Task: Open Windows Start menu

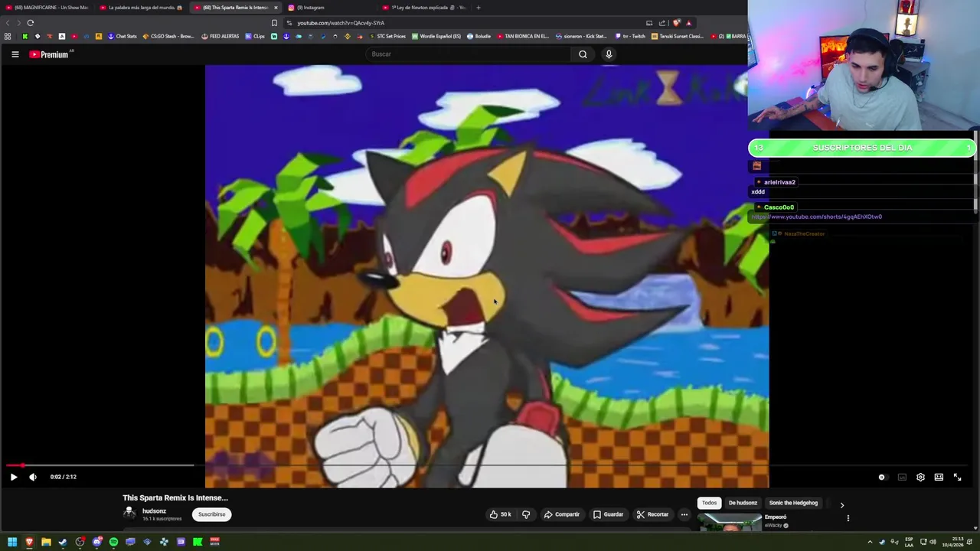Action: [x=12, y=542]
